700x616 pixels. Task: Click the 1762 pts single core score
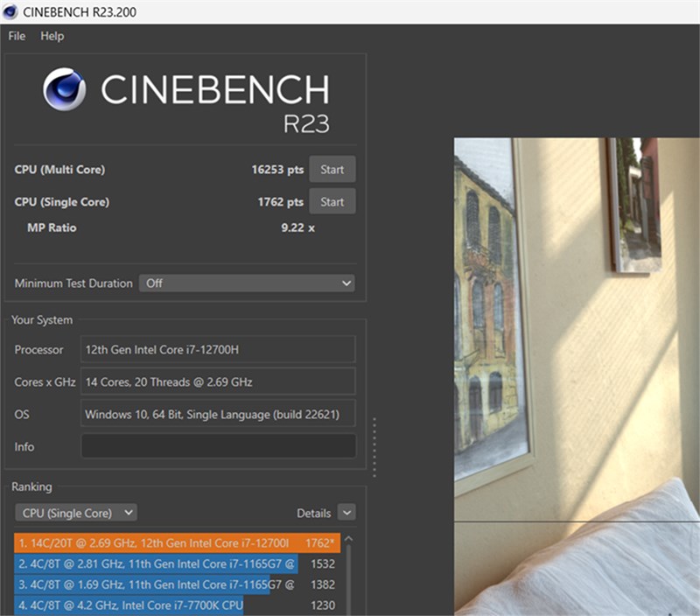[280, 202]
